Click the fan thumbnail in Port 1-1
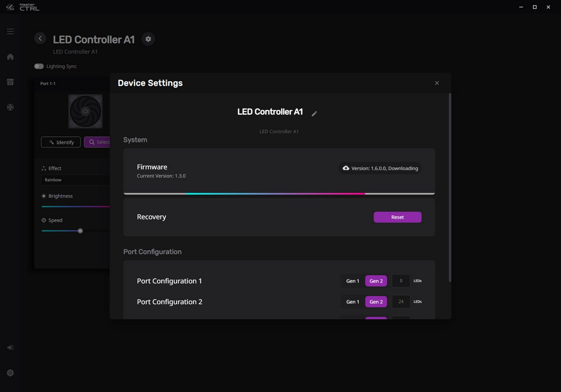Image resolution: width=561 pixels, height=392 pixels. click(85, 111)
